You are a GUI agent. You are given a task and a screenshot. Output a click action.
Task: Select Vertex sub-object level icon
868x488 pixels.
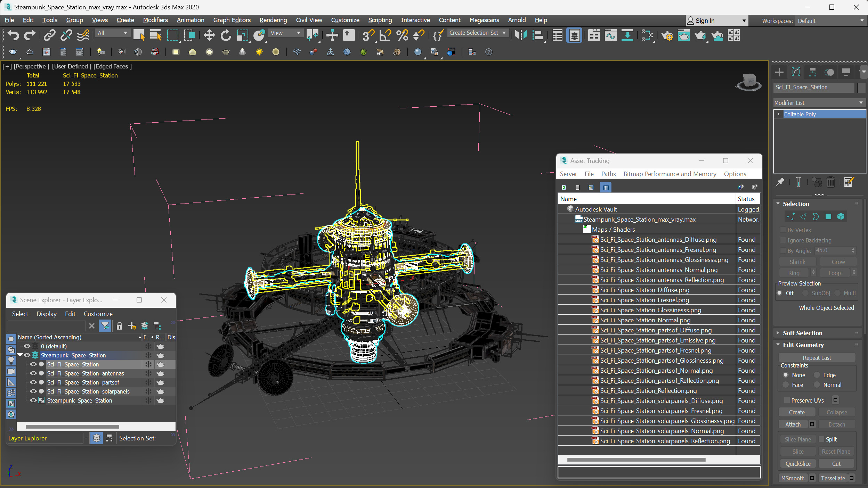click(x=790, y=217)
